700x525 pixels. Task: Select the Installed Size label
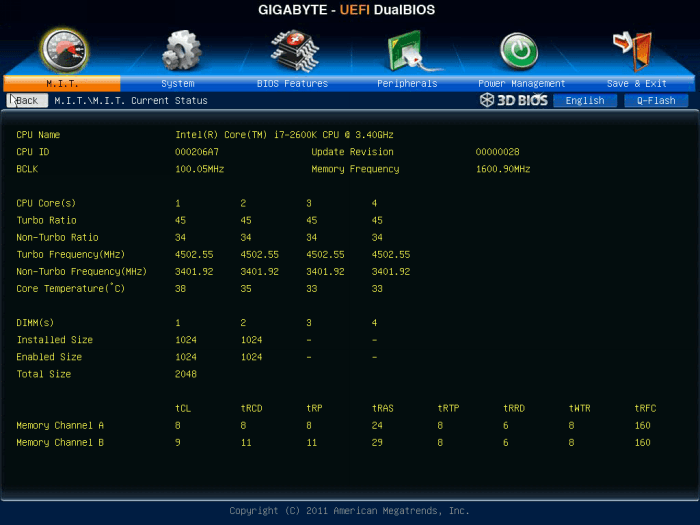tap(54, 340)
